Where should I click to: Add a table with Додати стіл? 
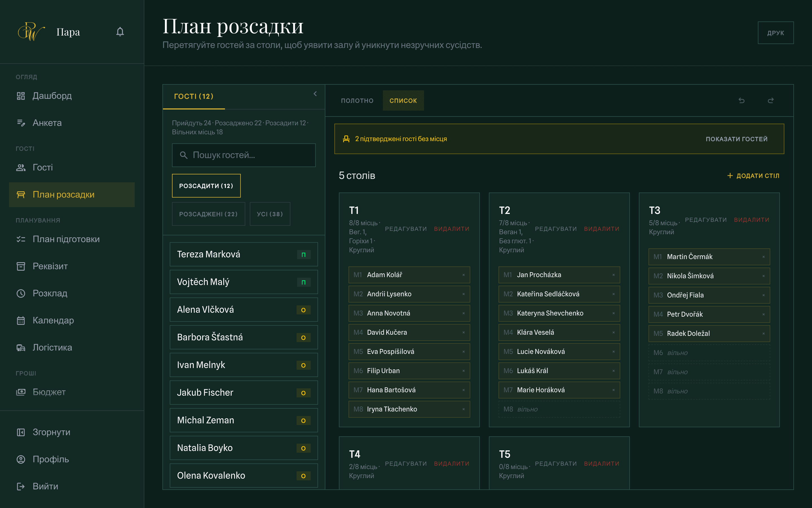tap(753, 176)
